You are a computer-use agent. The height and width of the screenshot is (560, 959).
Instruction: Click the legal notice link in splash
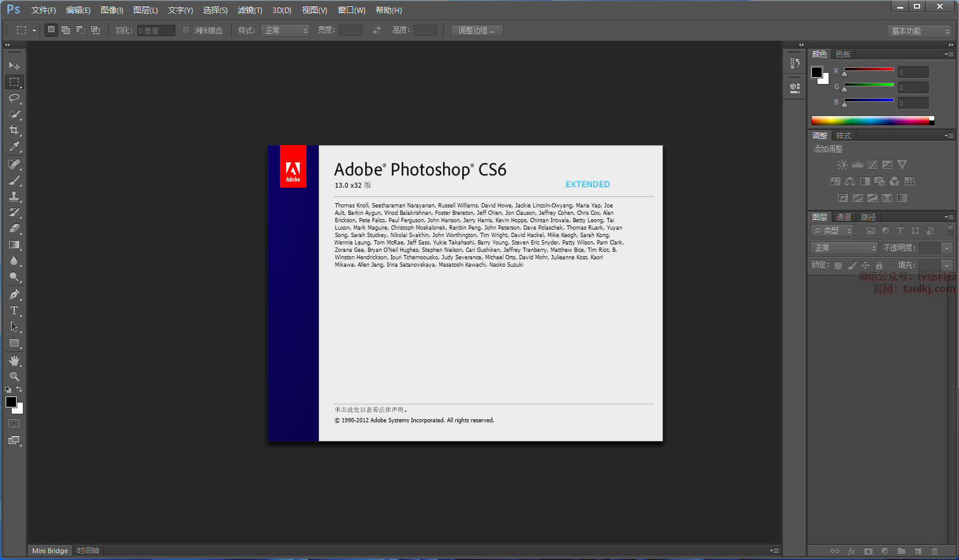[371, 409]
